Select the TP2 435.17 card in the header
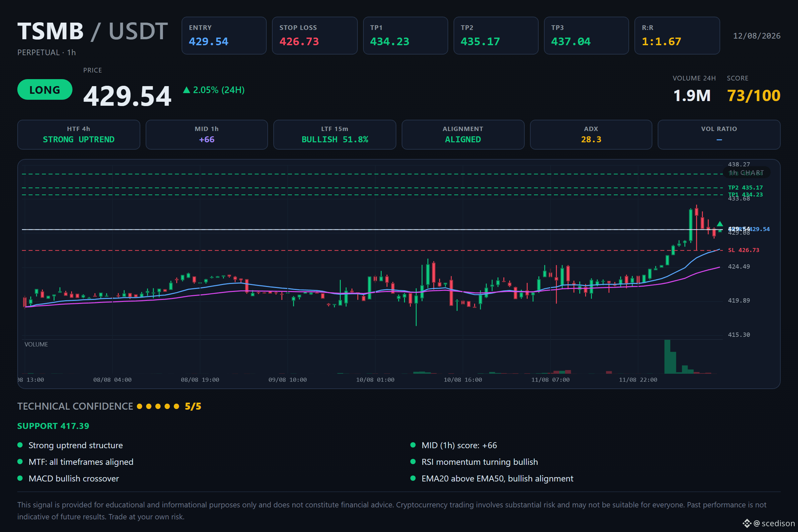 [496, 36]
